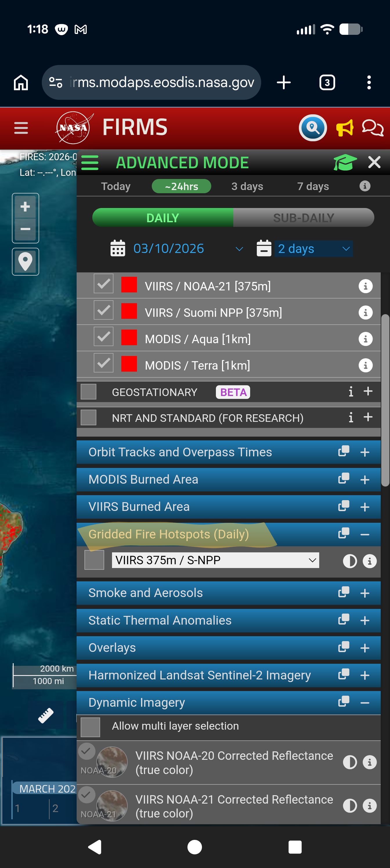Activate the map location pin tool

click(25, 261)
